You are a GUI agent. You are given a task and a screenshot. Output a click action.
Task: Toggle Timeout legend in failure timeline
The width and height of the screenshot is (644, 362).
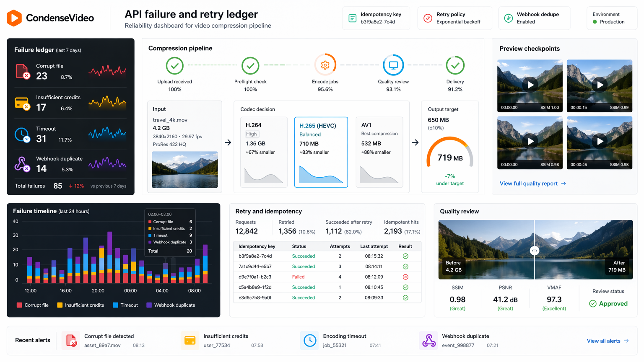coord(125,305)
